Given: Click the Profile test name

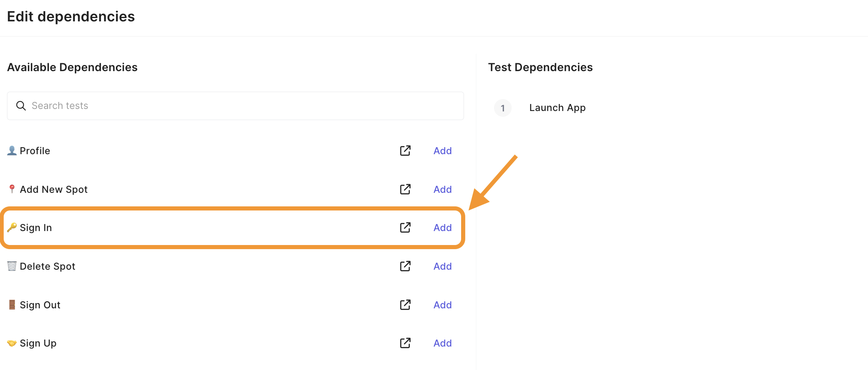Looking at the screenshot, I should pos(35,151).
